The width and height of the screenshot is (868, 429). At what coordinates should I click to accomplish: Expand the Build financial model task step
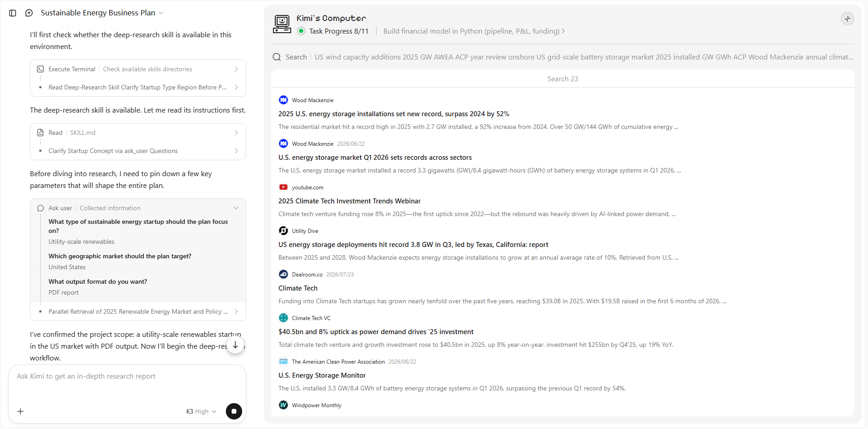[474, 31]
